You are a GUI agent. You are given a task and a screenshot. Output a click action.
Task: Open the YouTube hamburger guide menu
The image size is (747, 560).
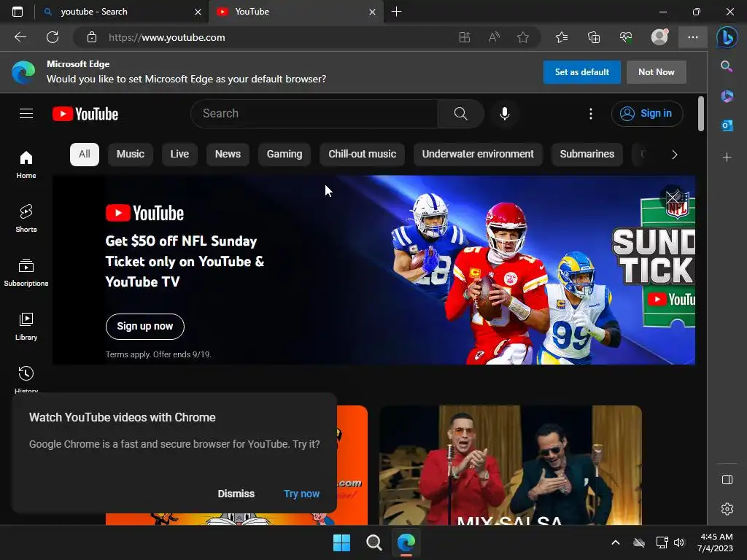pos(26,113)
